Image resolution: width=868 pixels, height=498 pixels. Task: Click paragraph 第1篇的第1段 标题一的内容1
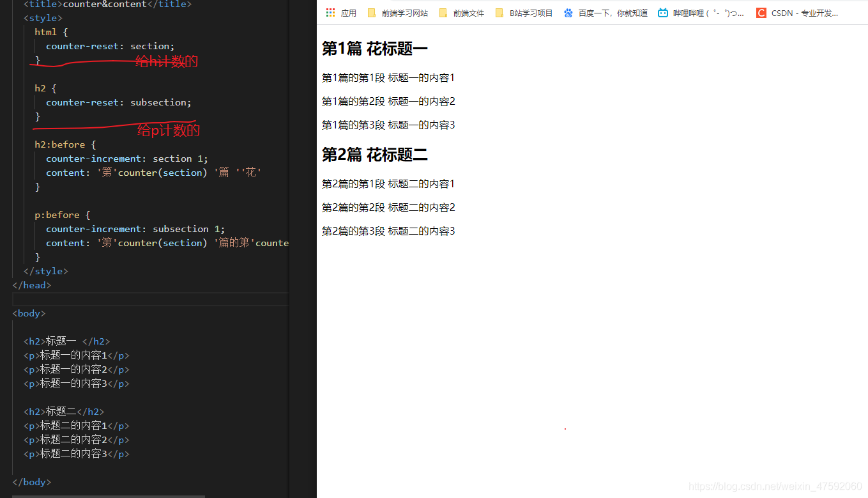pos(388,78)
